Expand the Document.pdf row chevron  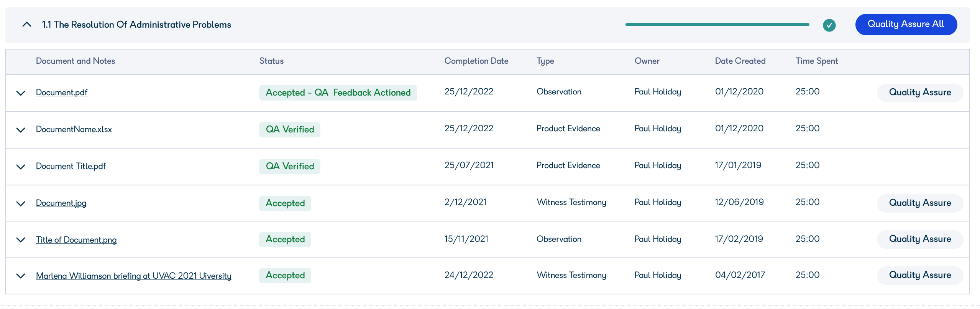click(x=21, y=93)
